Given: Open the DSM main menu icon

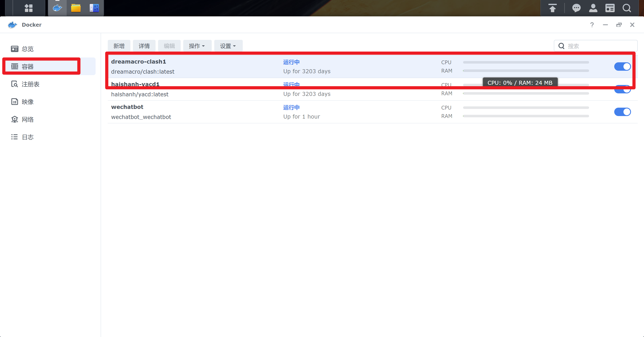Looking at the screenshot, I should pos(29,8).
